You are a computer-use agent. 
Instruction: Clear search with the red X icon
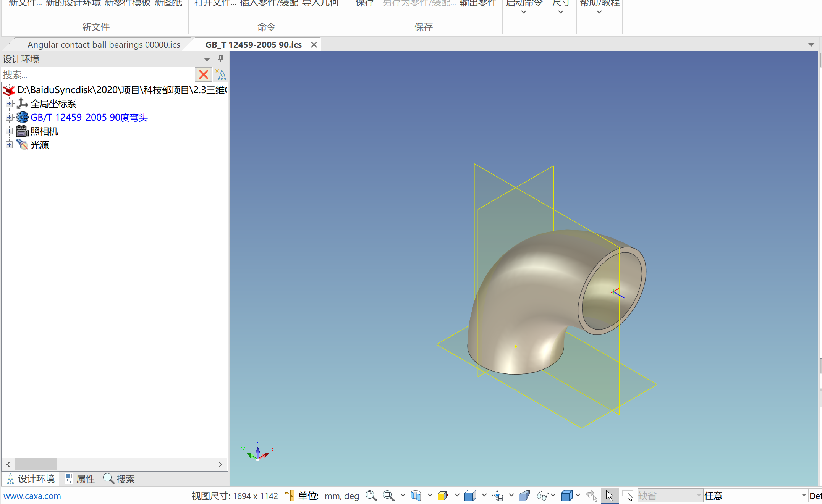pyautogui.click(x=204, y=74)
